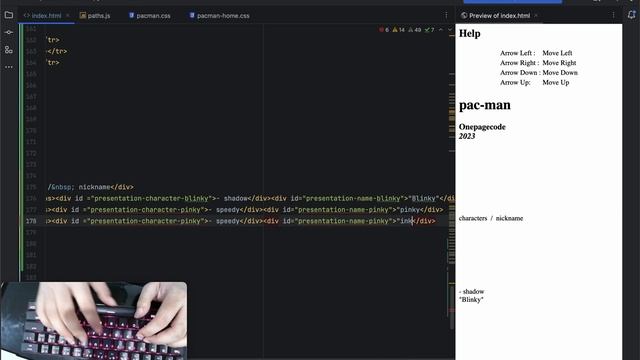640x360 pixels.
Task: Switch to the pacman-home.css tab
Action: pos(220,16)
